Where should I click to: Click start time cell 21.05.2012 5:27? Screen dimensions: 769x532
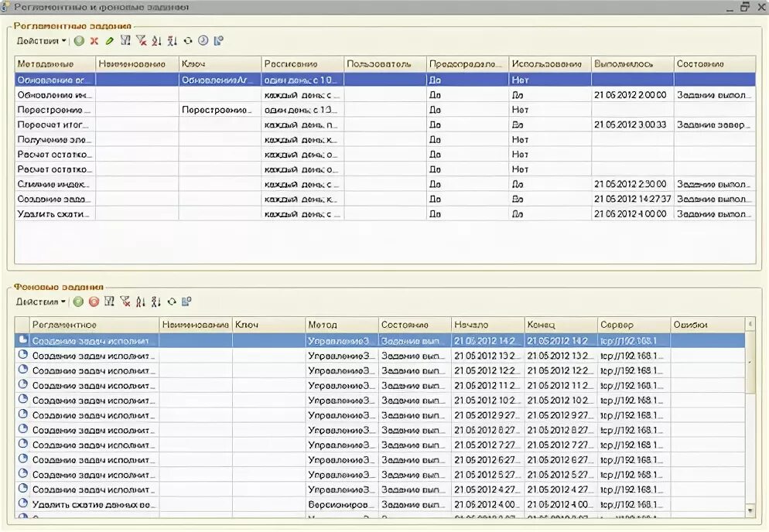tap(487, 475)
